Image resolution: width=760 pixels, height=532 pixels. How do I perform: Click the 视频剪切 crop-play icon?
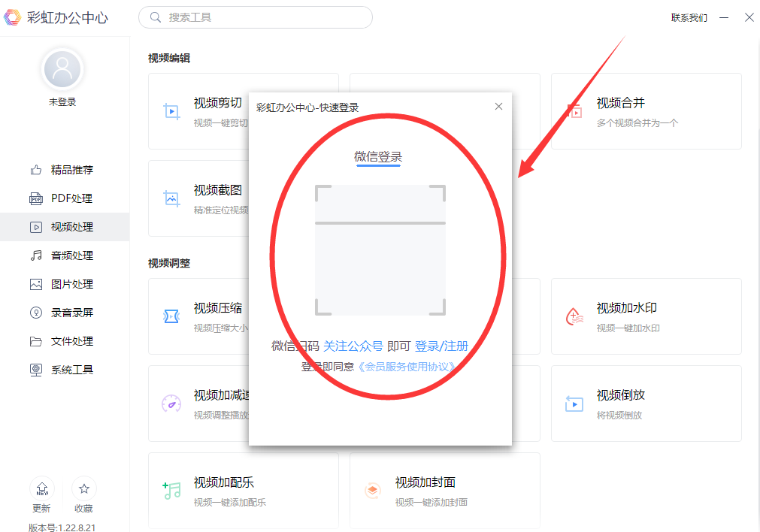tap(171, 111)
